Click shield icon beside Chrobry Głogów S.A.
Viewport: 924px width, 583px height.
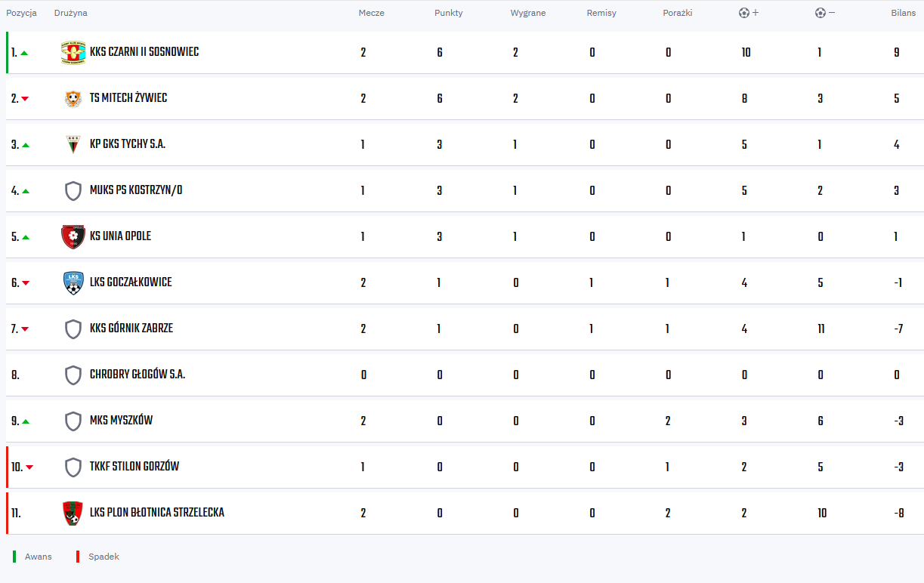73,375
